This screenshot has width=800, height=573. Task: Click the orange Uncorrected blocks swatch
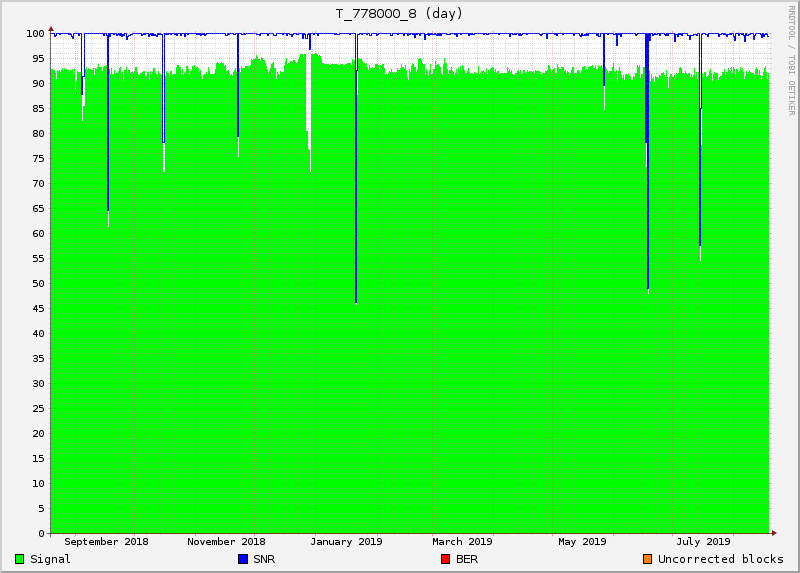[x=647, y=559]
